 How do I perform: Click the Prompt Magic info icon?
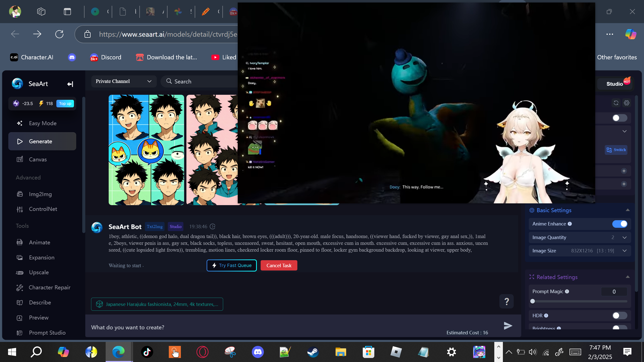pyautogui.click(x=567, y=291)
